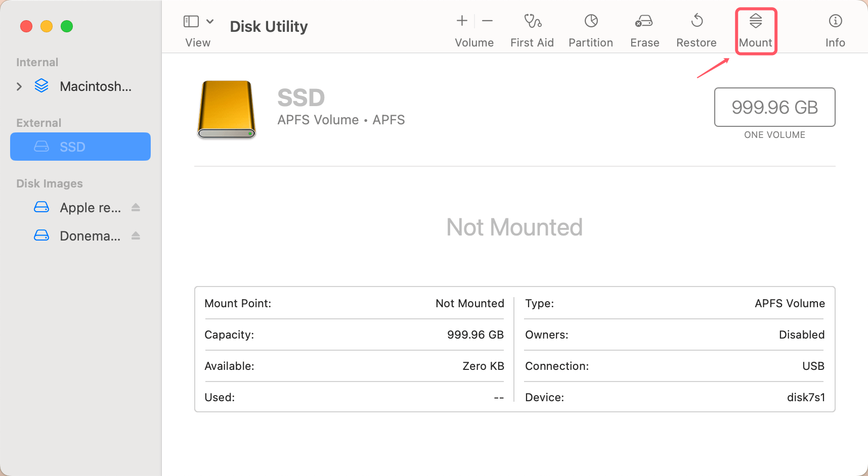Open the View dropdown chevron

tap(210, 21)
